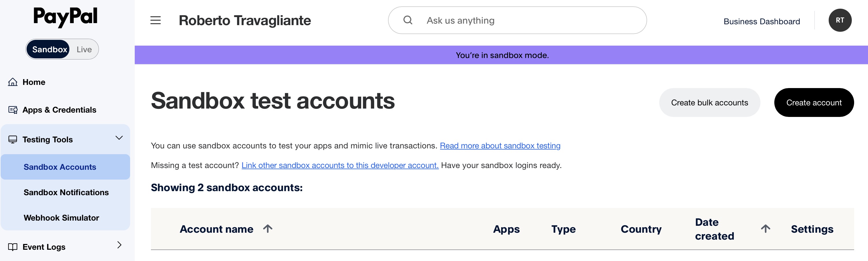Image resolution: width=868 pixels, height=261 pixels.
Task: Click the Testing Tools monitor icon
Action: [13, 139]
